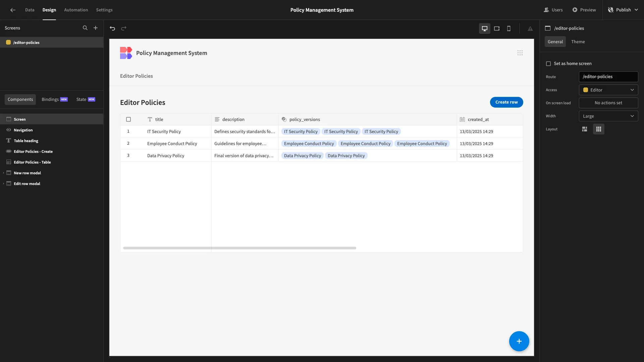The width and height of the screenshot is (644, 362).
Task: Select the Screen component
Action: tap(52, 119)
